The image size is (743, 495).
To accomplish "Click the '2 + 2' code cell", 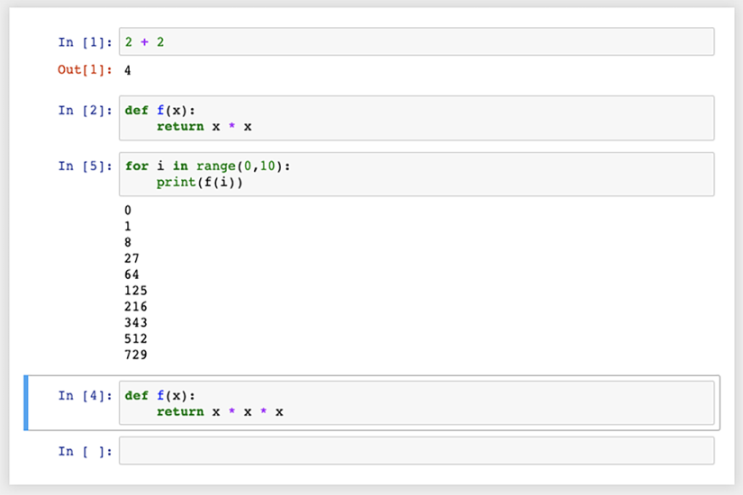I will click(x=417, y=42).
